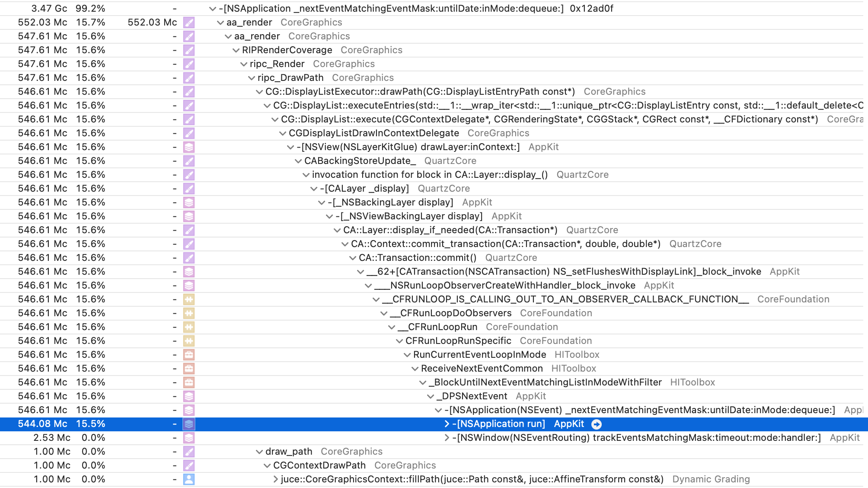Click the AppKit icon beside NSBackingLayer display row

pyautogui.click(x=189, y=202)
